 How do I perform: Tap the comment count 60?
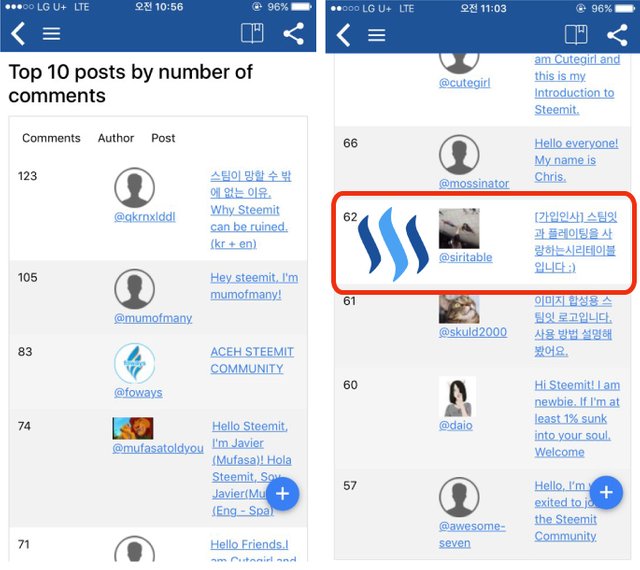pos(350,385)
